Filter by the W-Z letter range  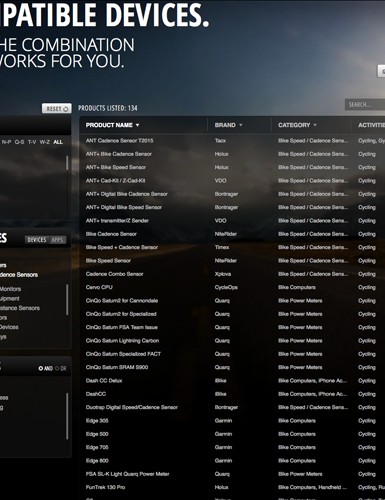click(45, 142)
